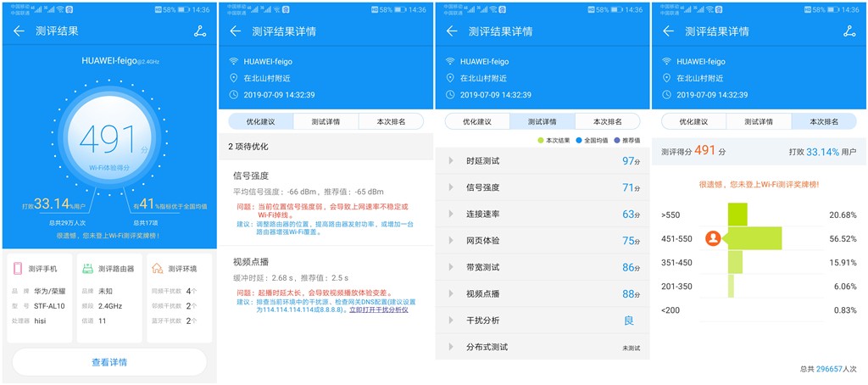Tap 视频点播 heading on the 2 项待优化 screen
This screenshot has width=868, height=385.
pyautogui.click(x=251, y=261)
